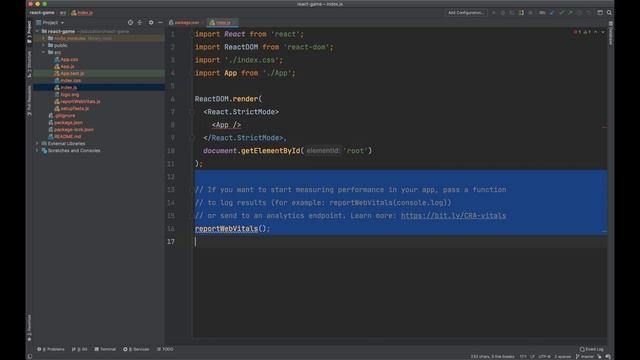
Task: Collapse the src folder
Action: pos(44,52)
